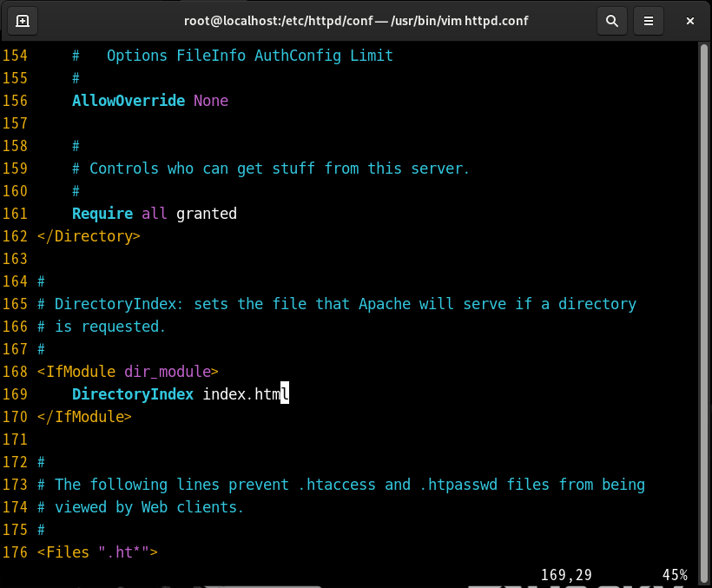Click 'viewed by Web clients.' comment
712x588 pixels.
pyautogui.click(x=149, y=507)
